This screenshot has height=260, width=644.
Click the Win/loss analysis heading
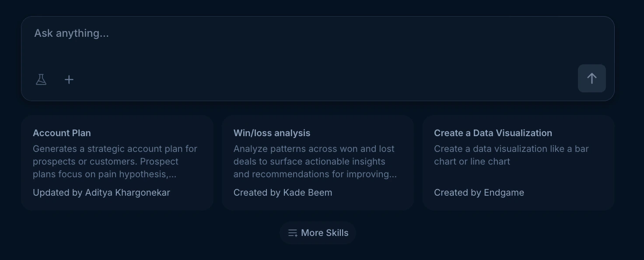click(272, 133)
